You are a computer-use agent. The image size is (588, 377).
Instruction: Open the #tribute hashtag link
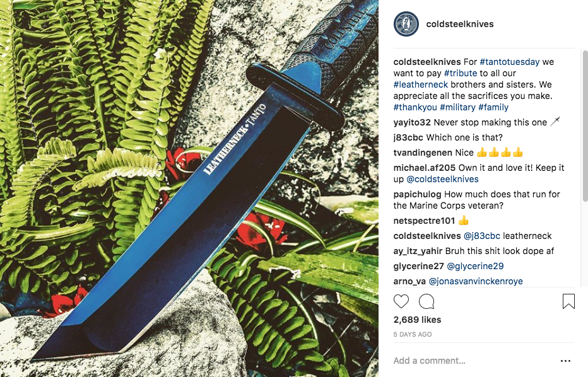(461, 73)
